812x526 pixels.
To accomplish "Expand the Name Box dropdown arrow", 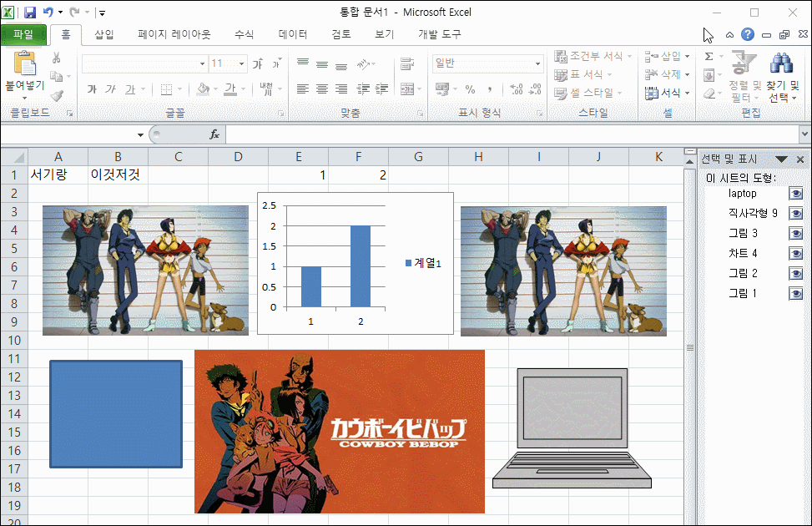I will [140, 134].
